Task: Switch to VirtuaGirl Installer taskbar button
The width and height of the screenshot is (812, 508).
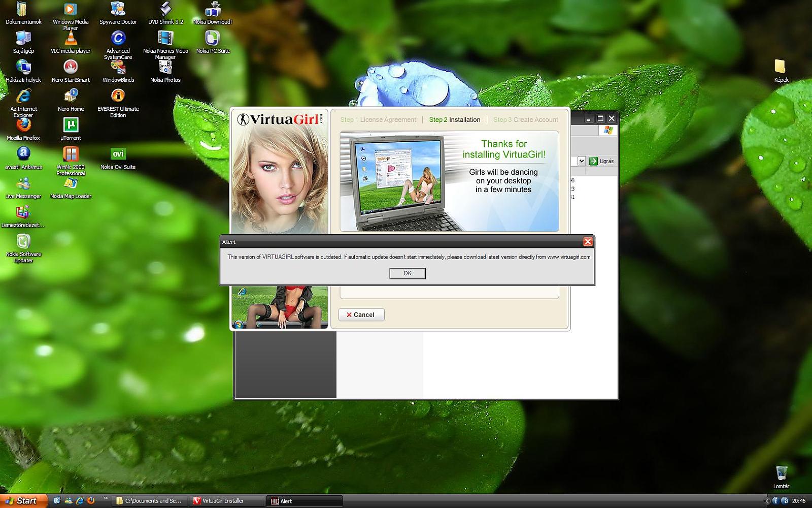Action: click(x=227, y=501)
